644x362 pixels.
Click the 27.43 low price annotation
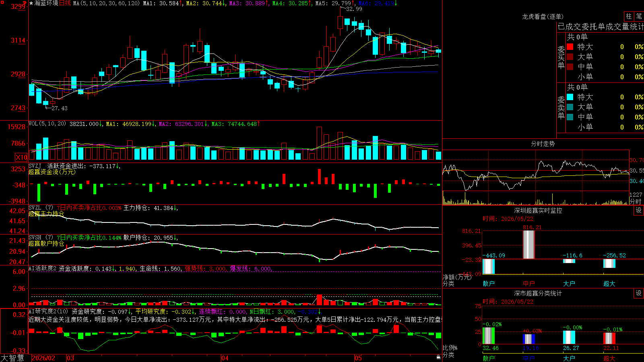[59, 108]
